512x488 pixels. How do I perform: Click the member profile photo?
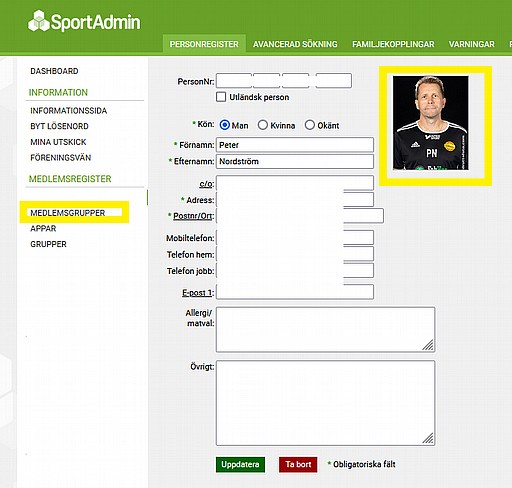click(431, 123)
